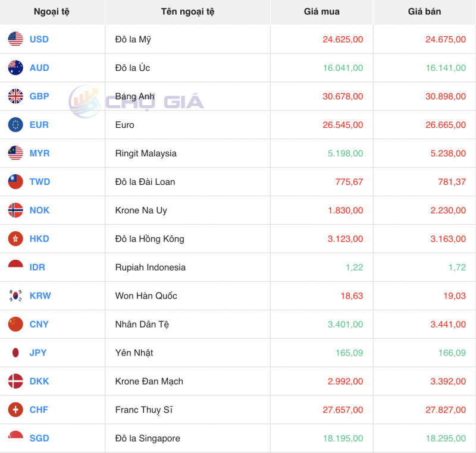The image size is (476, 453).
Task: Click the Switzerland flag icon
Action: 15,410
